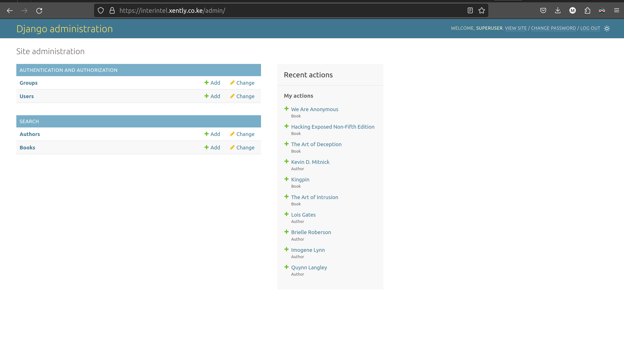Open the Firefox downloads icon
This screenshot has height=364, width=624.
[x=558, y=10]
